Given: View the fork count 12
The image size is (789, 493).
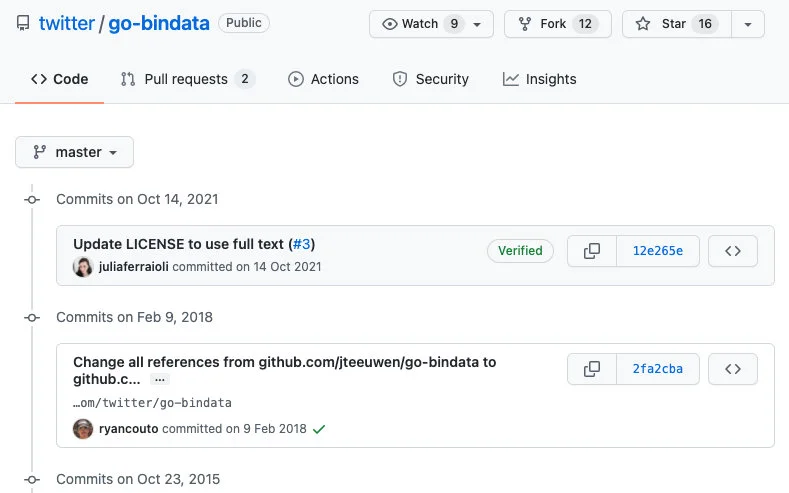Looking at the screenshot, I should (x=585, y=24).
